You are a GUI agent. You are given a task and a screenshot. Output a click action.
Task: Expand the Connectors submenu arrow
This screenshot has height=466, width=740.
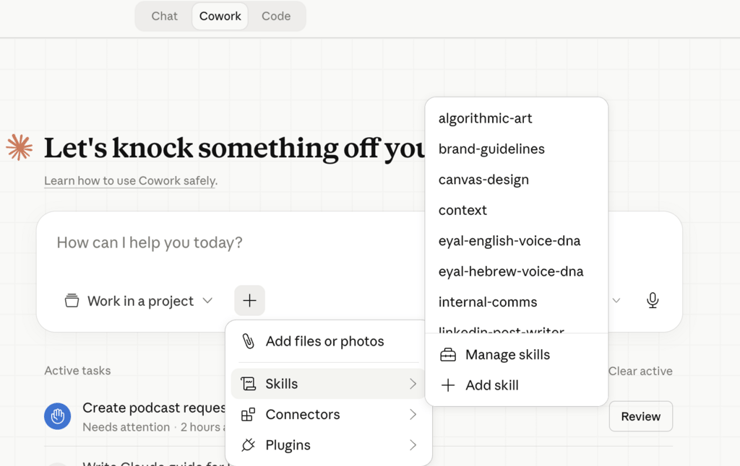coord(413,414)
